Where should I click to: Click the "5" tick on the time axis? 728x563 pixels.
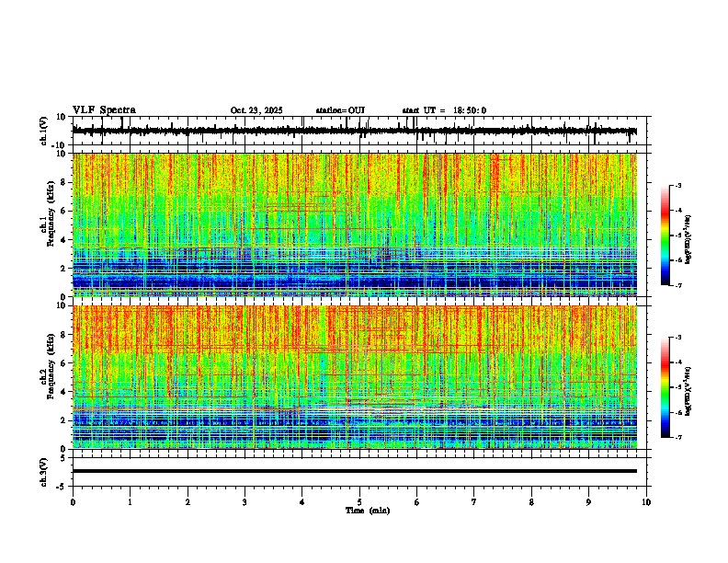(359, 502)
